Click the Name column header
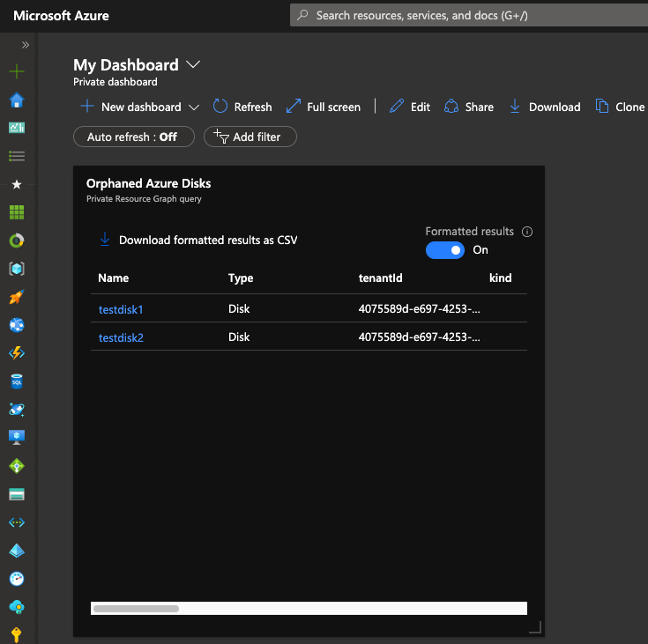Screen dimensions: 648x644 113,278
